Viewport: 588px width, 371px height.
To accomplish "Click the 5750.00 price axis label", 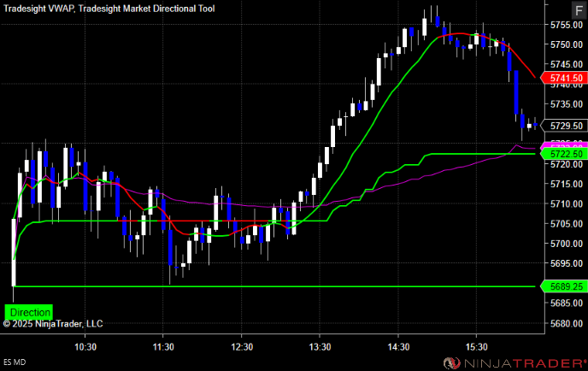I will click(x=567, y=44).
